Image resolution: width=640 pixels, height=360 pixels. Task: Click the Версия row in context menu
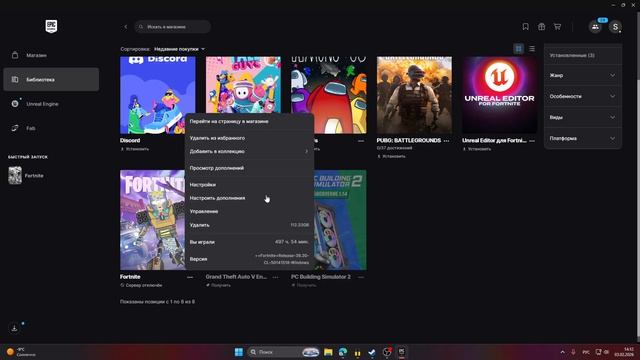point(249,259)
